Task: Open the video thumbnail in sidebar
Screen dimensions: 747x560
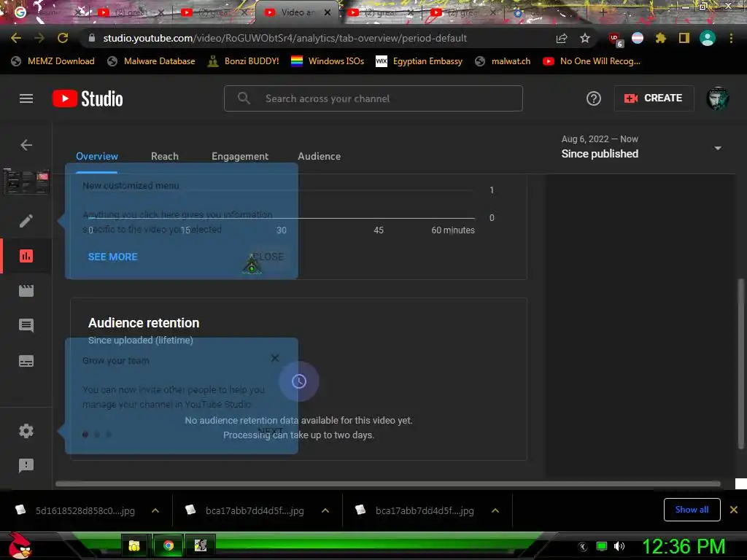Action: (26, 182)
